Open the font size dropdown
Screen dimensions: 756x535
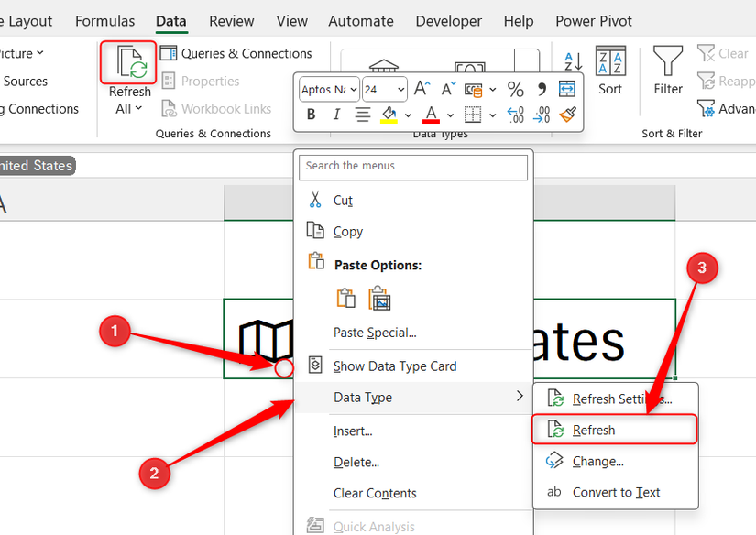398,90
